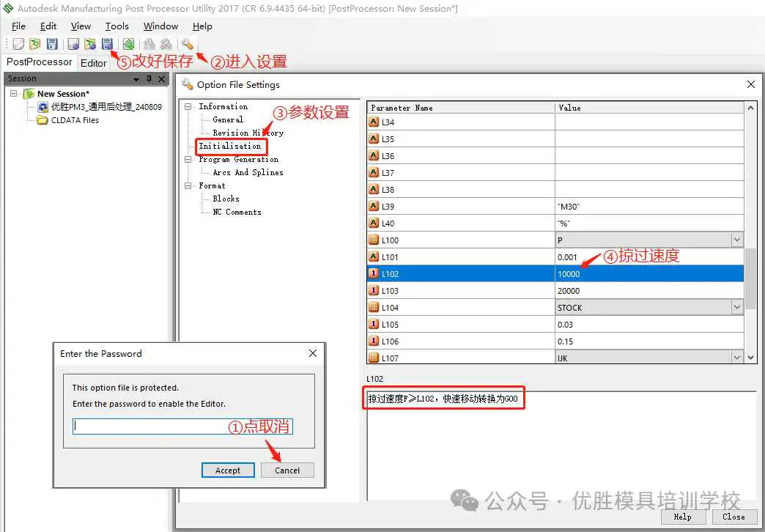Close the Enter the Password dialog
This screenshot has width=765, height=532.
313,353
